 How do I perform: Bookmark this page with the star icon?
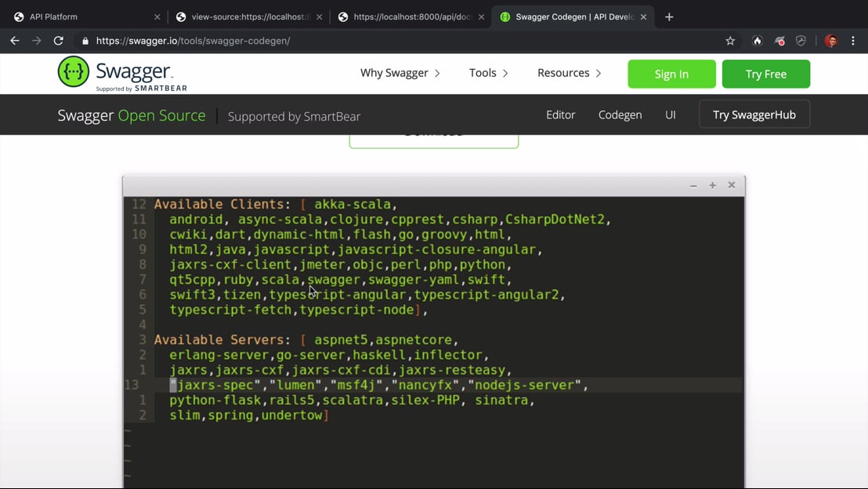click(x=730, y=41)
